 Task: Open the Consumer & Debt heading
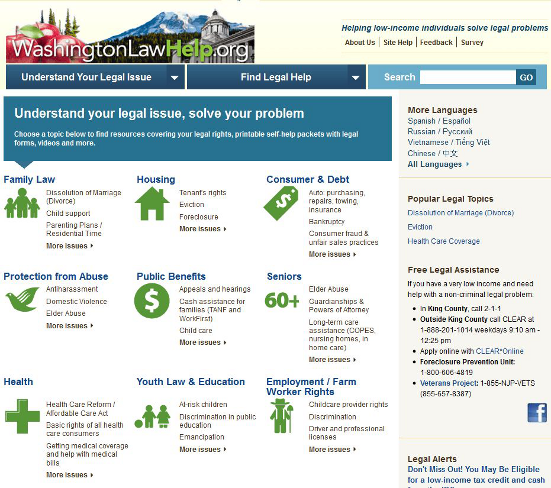tap(307, 180)
